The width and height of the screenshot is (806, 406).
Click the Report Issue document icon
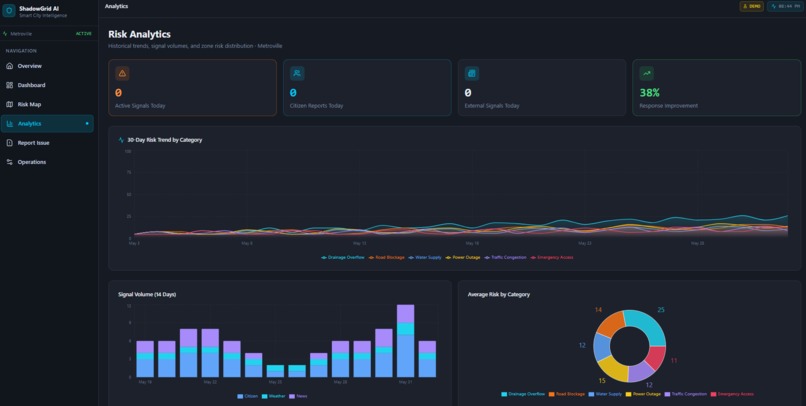click(9, 143)
